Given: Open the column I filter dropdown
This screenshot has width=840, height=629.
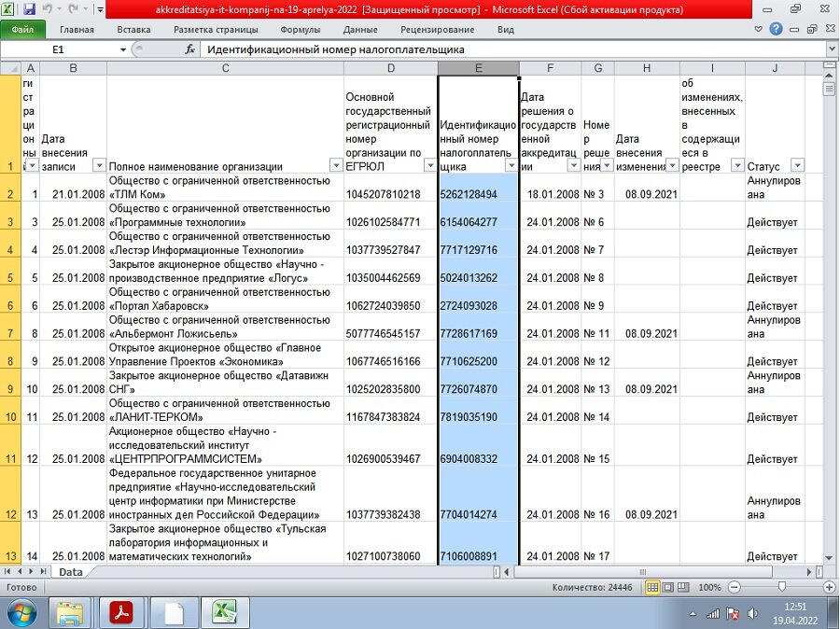Looking at the screenshot, I should point(737,165).
